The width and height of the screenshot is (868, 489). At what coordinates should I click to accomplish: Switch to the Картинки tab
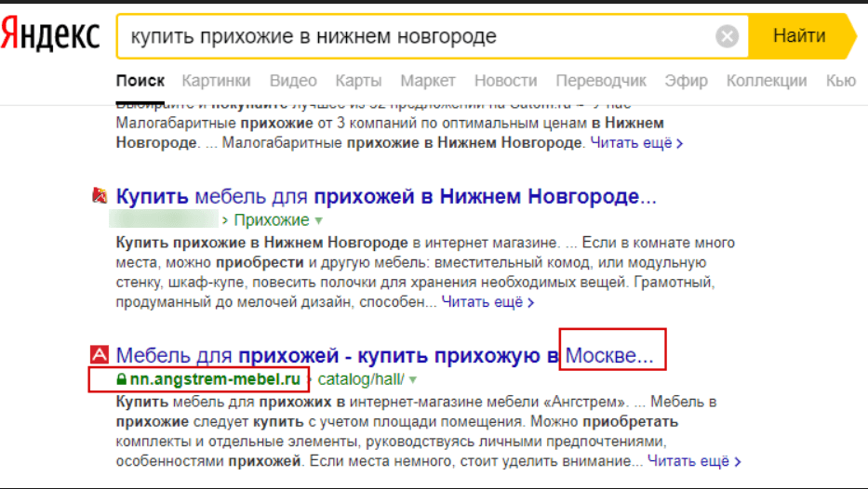pos(216,81)
